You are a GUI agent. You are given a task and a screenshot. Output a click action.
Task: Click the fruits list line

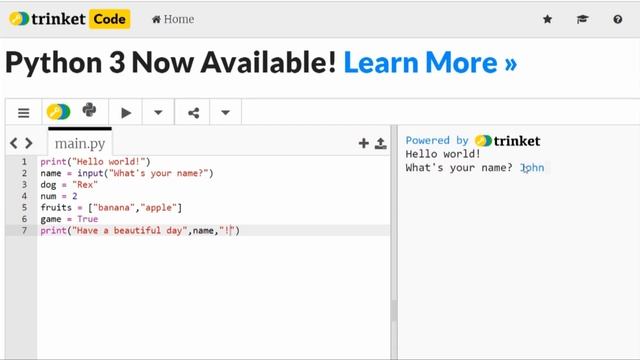pyautogui.click(x=111, y=207)
